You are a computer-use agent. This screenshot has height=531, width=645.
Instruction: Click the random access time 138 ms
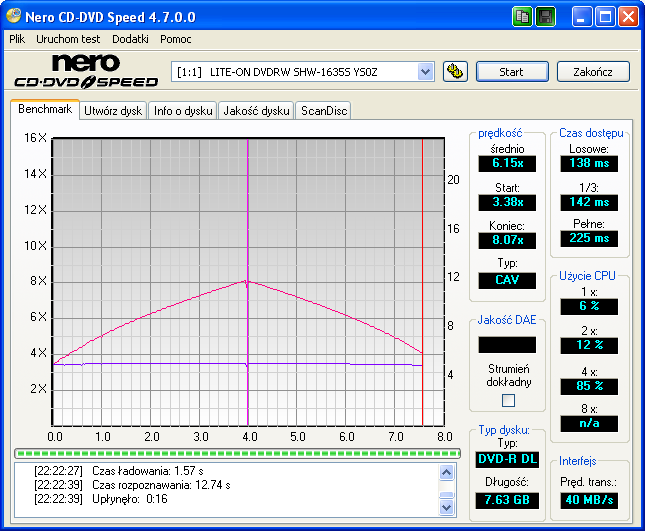(x=589, y=163)
